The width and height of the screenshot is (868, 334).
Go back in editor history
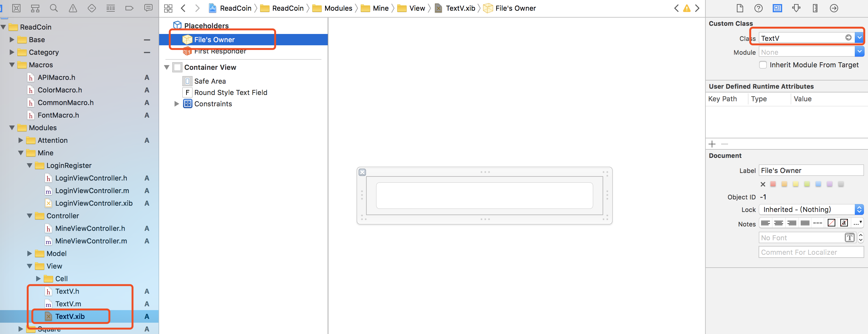coord(183,8)
